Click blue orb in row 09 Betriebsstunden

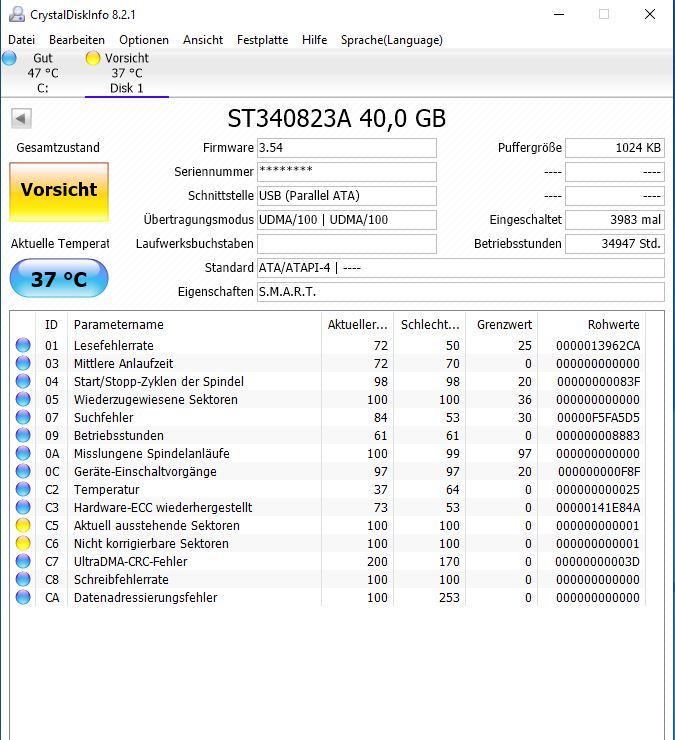click(23, 435)
